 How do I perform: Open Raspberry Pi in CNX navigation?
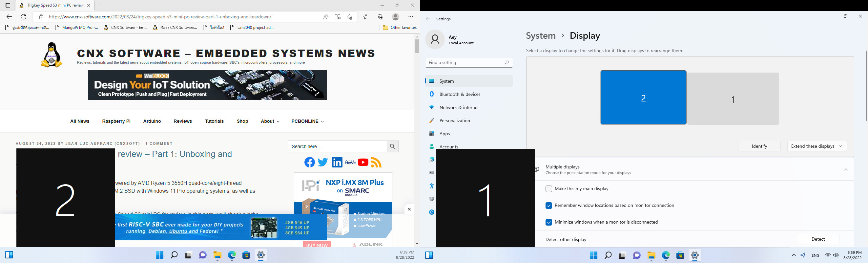(116, 121)
